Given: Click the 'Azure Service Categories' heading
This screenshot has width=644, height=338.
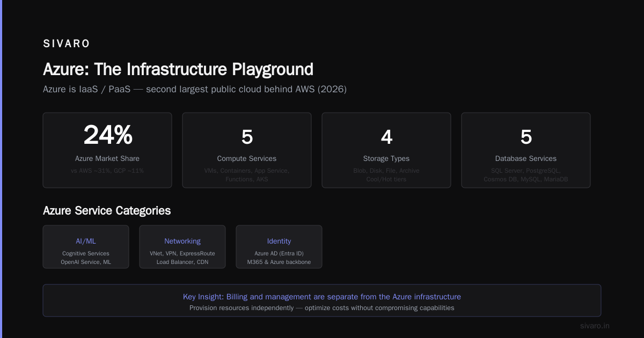Looking at the screenshot, I should coord(107,210).
